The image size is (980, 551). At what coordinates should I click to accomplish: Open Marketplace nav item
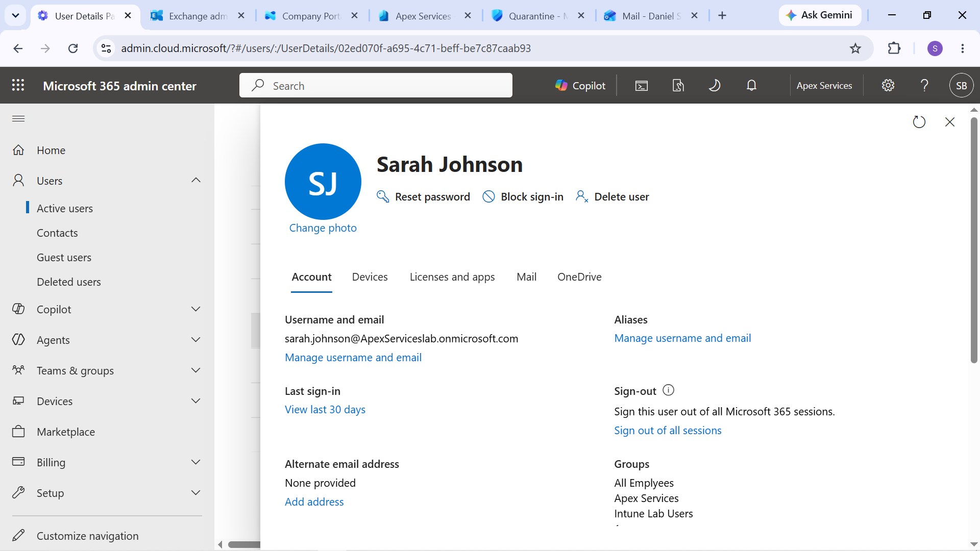[x=66, y=432]
